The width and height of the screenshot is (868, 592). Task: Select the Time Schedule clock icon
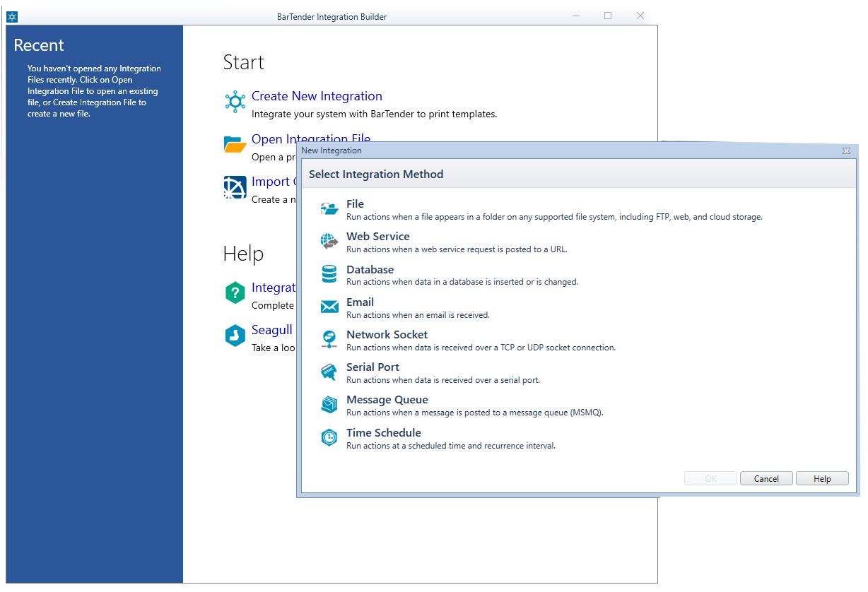[x=329, y=437]
